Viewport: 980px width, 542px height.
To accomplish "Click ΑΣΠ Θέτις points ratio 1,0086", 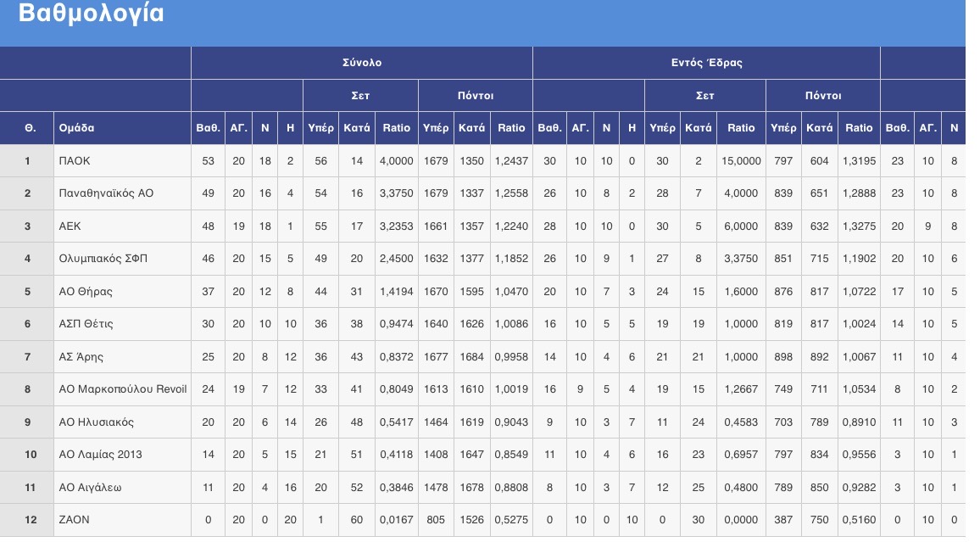I will 511,324.
